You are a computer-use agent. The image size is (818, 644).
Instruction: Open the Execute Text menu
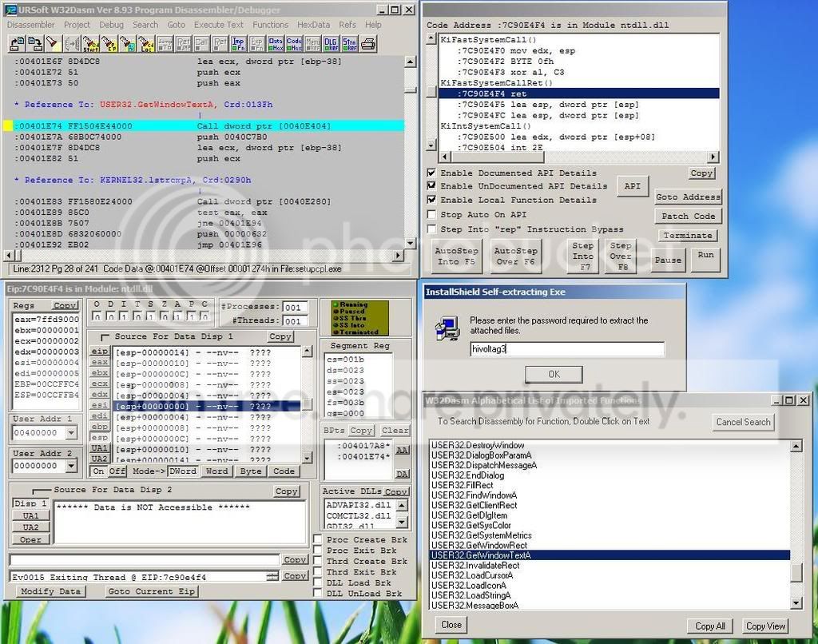(x=219, y=25)
